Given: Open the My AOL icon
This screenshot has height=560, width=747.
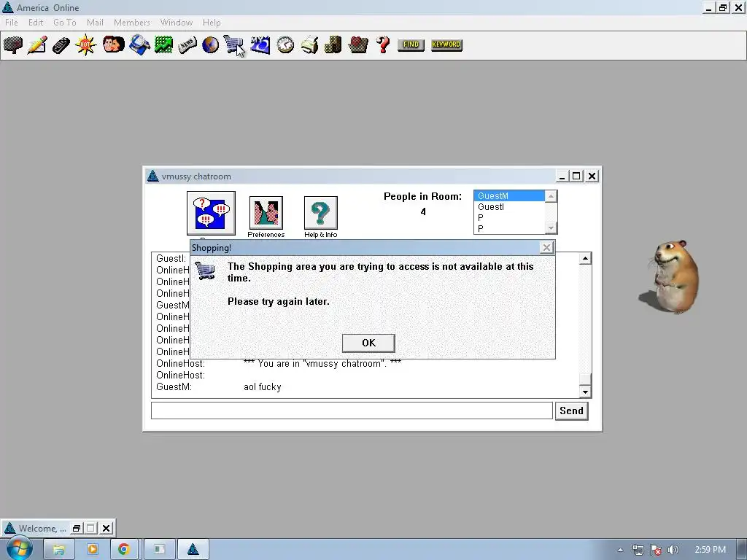Looking at the screenshot, I should [x=260, y=45].
